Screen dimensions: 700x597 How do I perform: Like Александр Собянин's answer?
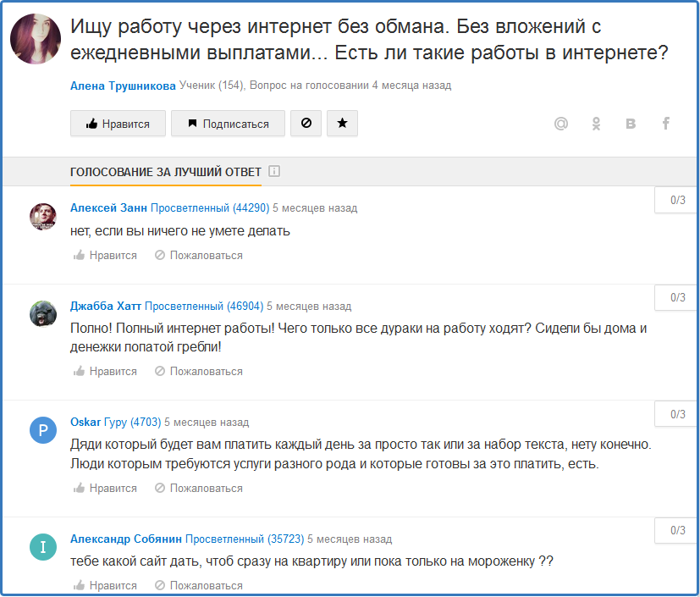(105, 585)
